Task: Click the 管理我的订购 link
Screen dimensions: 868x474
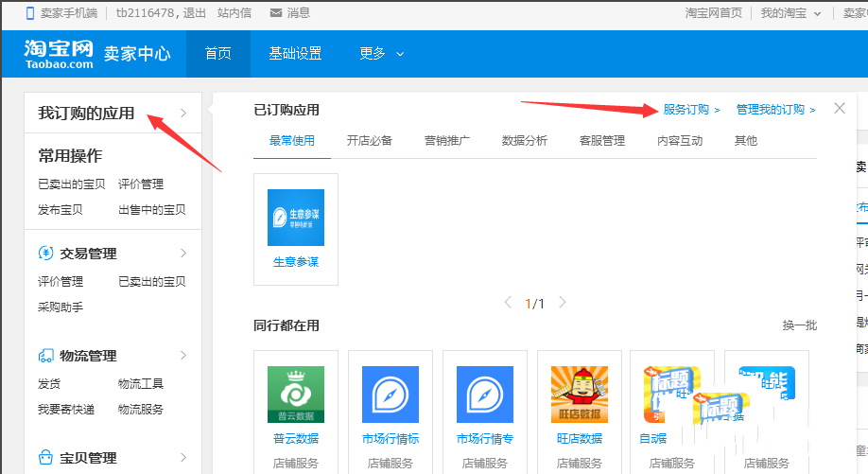Action: (775, 110)
